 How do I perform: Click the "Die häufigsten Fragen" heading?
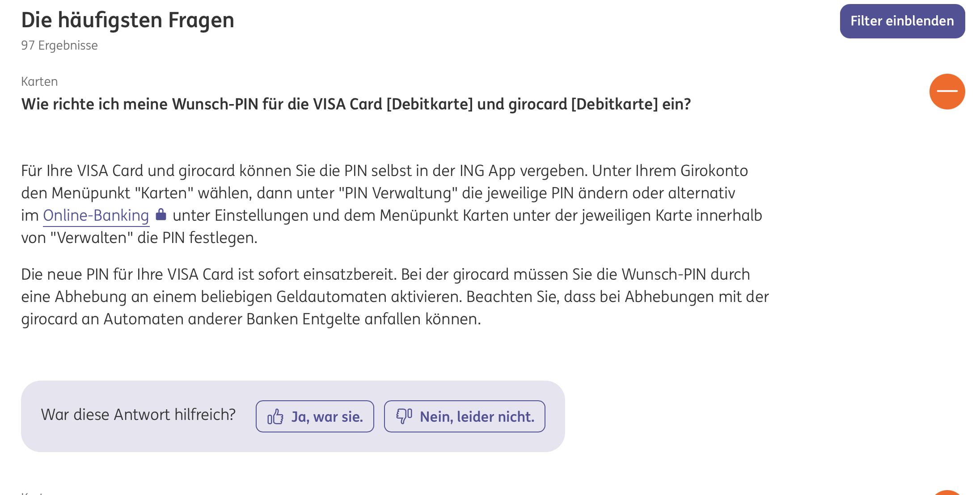127,20
